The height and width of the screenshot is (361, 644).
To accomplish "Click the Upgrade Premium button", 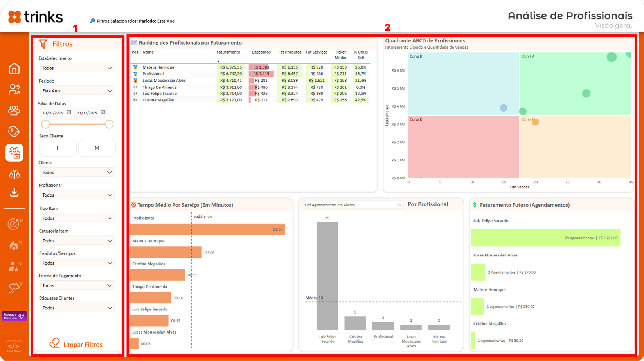I will point(14,316).
